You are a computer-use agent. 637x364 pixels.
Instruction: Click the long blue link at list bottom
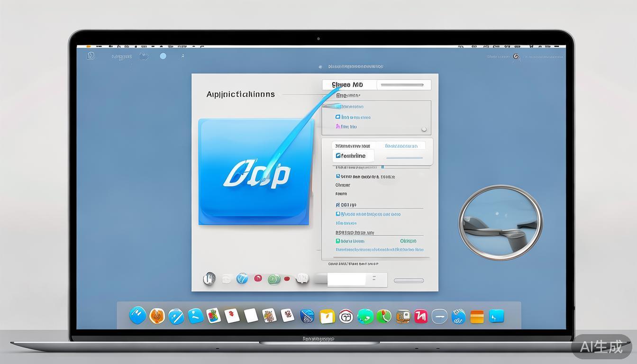coord(379,250)
